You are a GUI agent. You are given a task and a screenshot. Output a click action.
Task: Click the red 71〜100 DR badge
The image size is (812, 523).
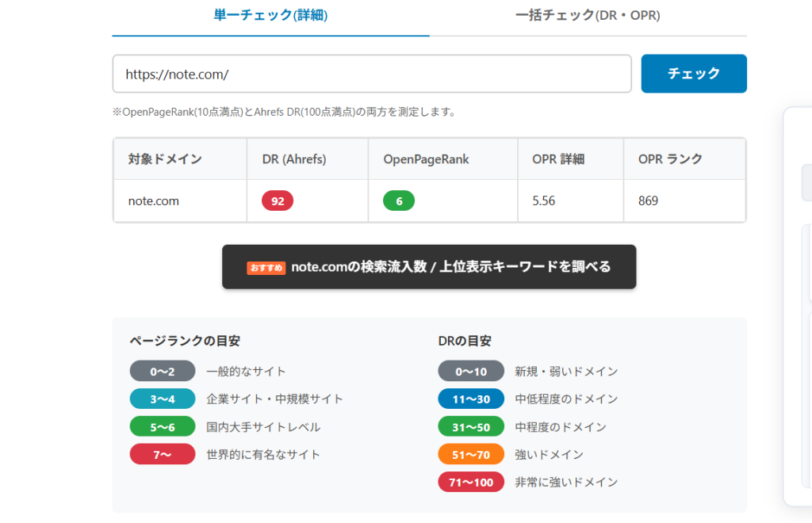471,482
